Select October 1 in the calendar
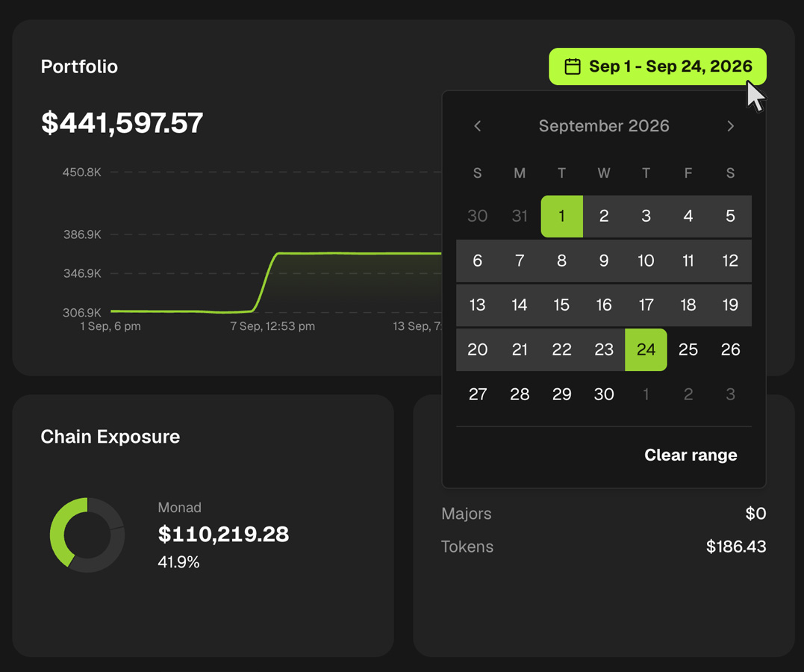This screenshot has width=804, height=672. [x=646, y=394]
